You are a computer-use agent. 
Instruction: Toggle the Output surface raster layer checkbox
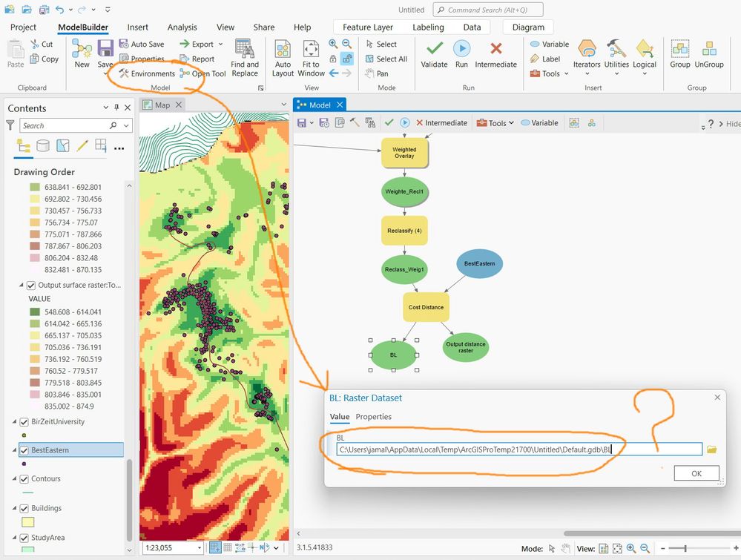[31, 285]
